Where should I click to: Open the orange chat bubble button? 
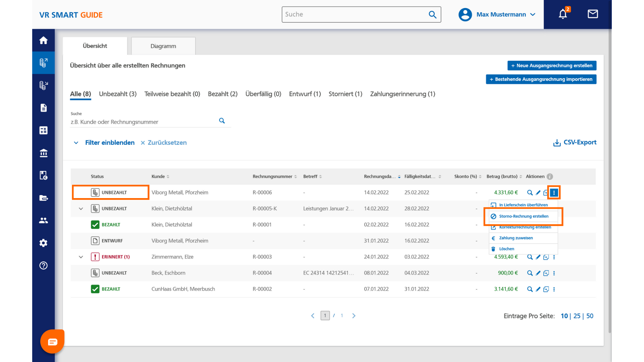52,342
